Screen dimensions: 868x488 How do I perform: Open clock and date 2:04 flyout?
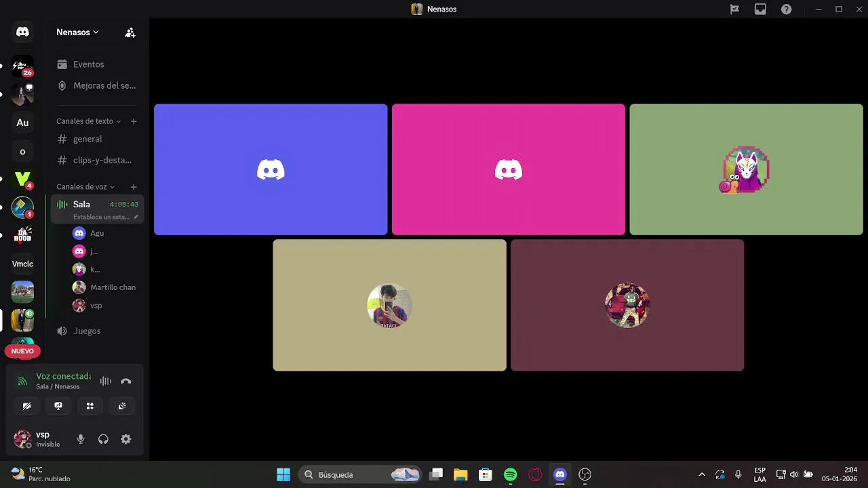pyautogui.click(x=840, y=474)
